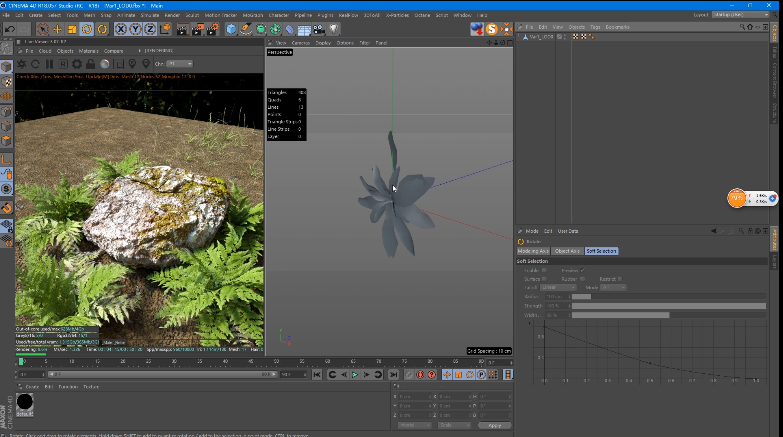This screenshot has height=437, width=783.
Task: Toggle the X axis lock
Action: (x=121, y=29)
